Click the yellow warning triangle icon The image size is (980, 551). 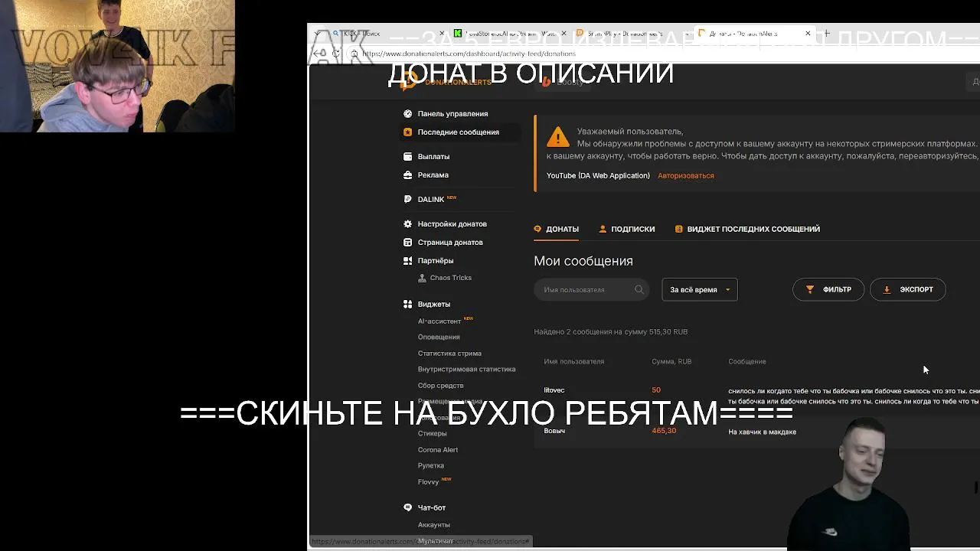pyautogui.click(x=557, y=137)
